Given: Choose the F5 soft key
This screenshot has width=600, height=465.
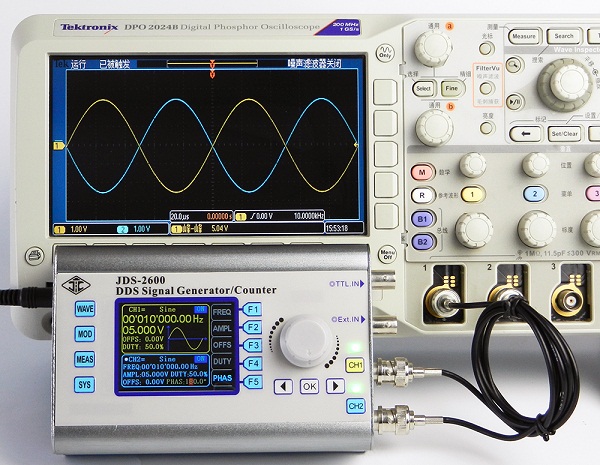Looking at the screenshot, I should tap(253, 382).
